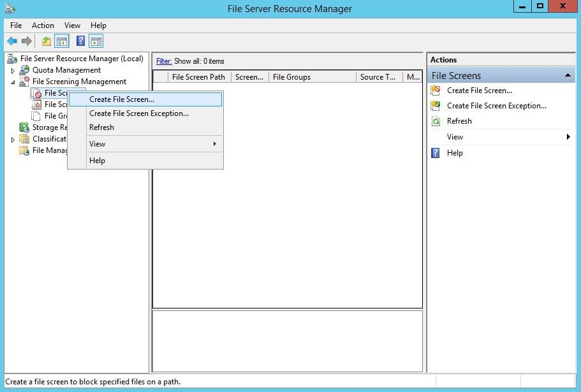Click the Back arrow toolbar icon

click(12, 41)
